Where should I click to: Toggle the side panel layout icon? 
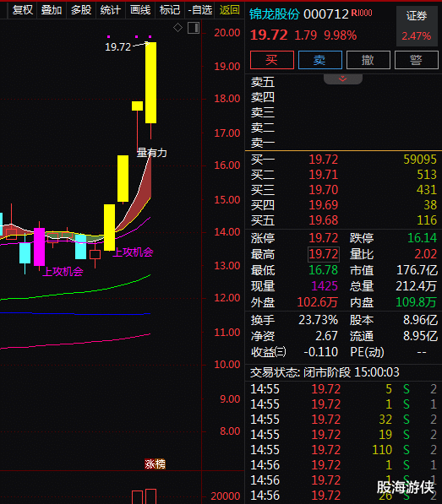[x=194, y=28]
